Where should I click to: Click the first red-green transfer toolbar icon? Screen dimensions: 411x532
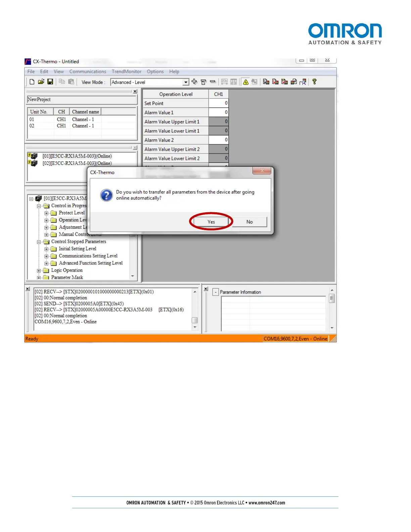coord(266,82)
